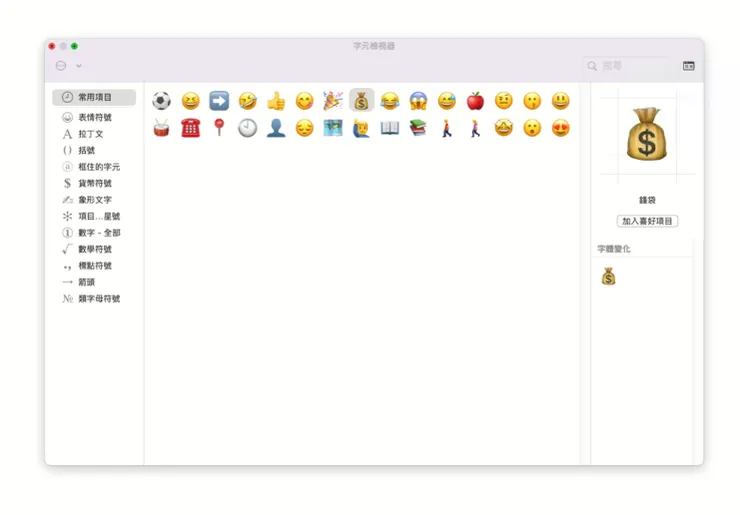Select the world map emoji

click(333, 128)
